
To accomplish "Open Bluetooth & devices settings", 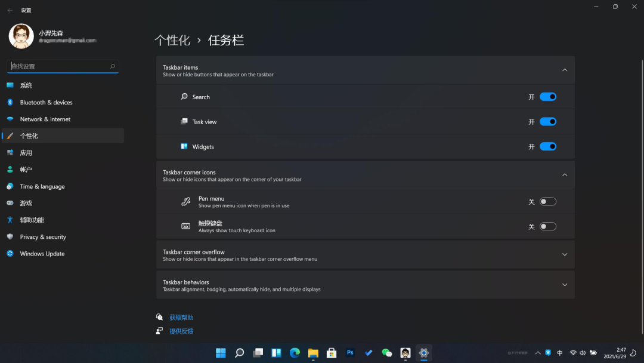I will coord(63,102).
